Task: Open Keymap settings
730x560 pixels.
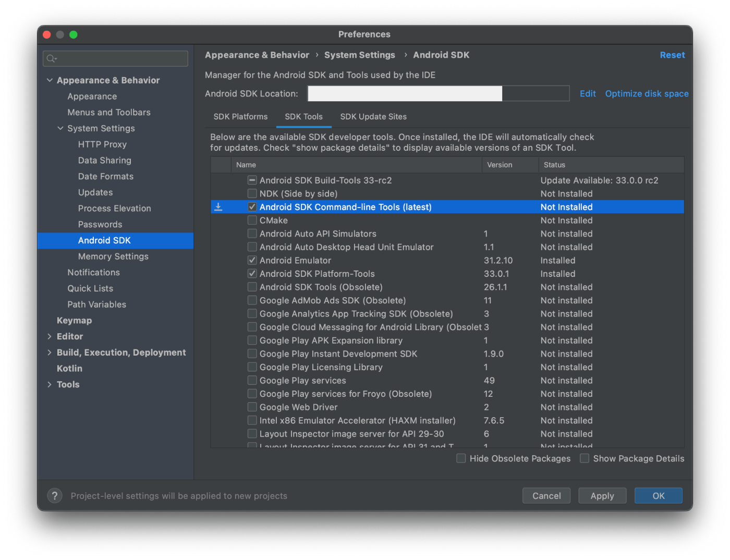Action: coord(74,321)
